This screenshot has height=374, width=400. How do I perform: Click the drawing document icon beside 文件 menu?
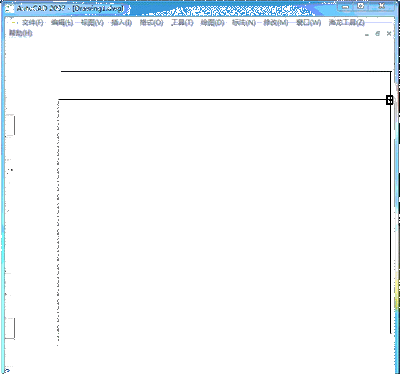[x=13, y=23]
